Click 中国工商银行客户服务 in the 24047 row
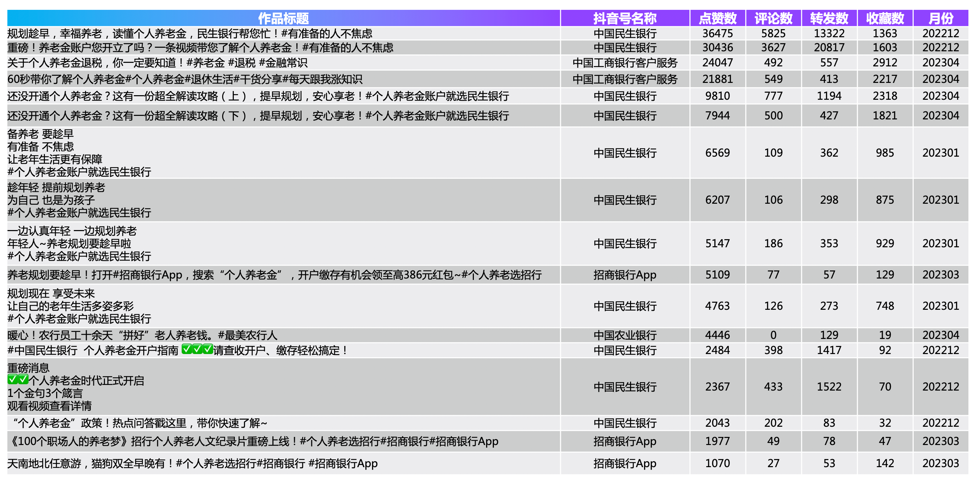Viewport: 980px width, 484px height. [x=625, y=63]
